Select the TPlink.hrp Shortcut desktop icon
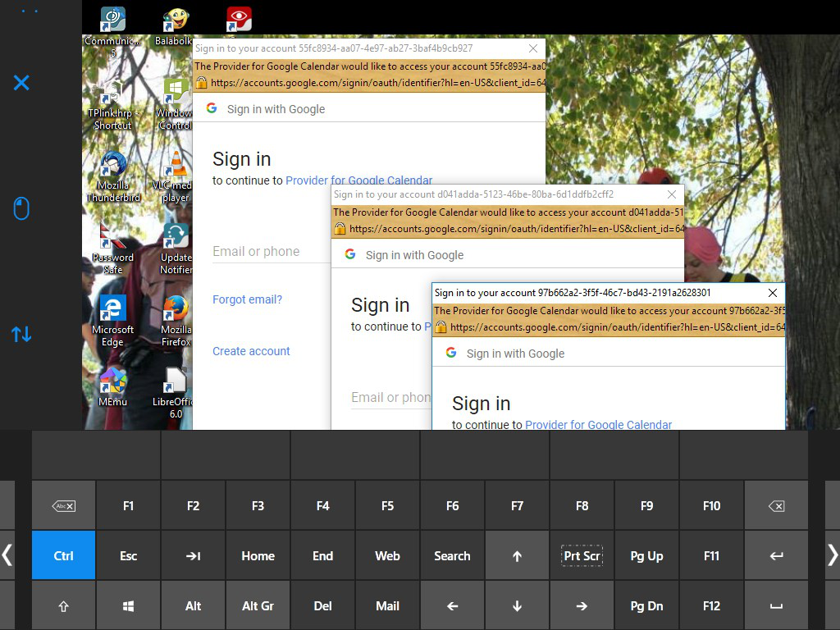Image resolution: width=840 pixels, height=630 pixels. (112, 106)
